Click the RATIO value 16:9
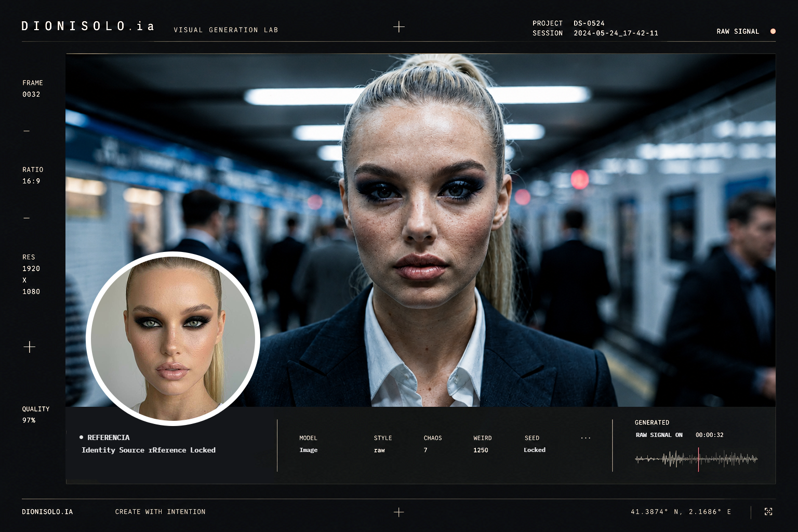This screenshot has width=798, height=532. click(31, 181)
